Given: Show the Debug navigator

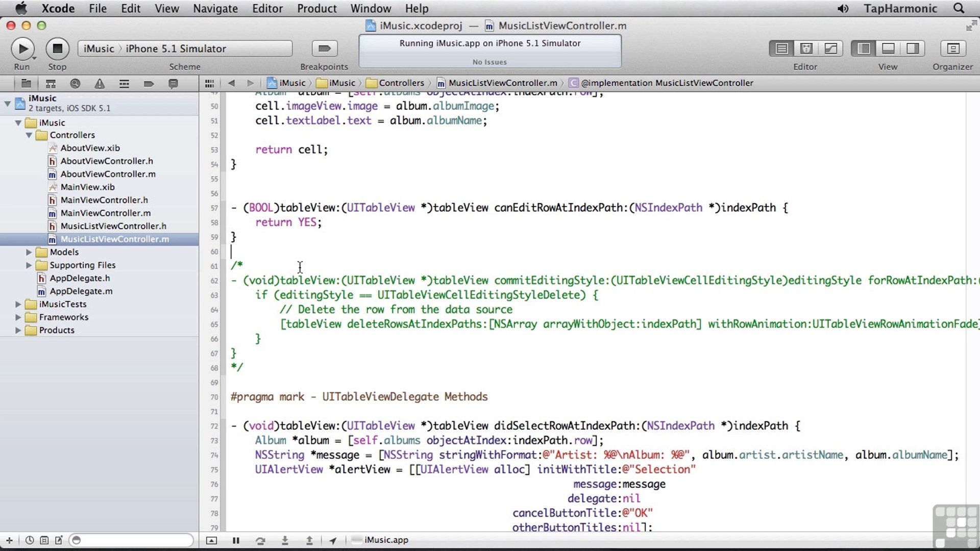Looking at the screenshot, I should (x=124, y=83).
